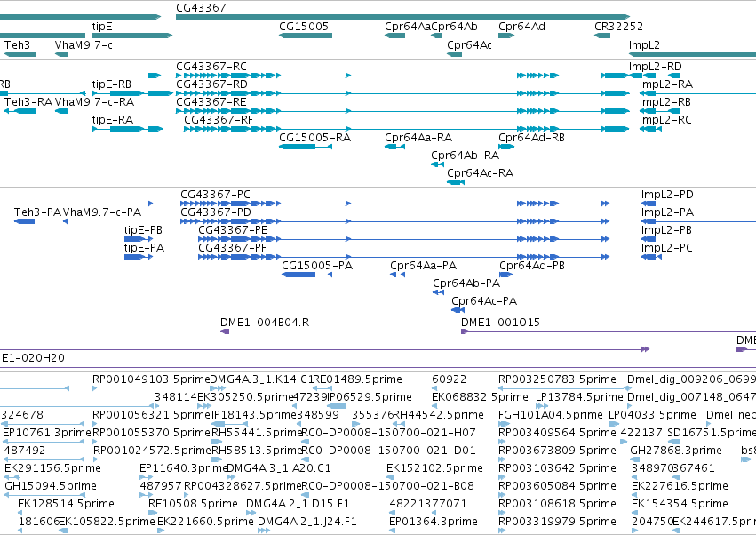The image size is (756, 535).
Task: Select the Cpr64Ab-RA transcript label
Action: [x=466, y=156]
